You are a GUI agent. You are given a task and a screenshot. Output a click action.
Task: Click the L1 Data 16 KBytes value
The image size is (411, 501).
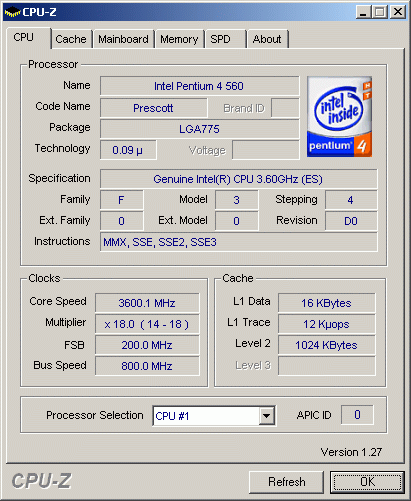327,303
